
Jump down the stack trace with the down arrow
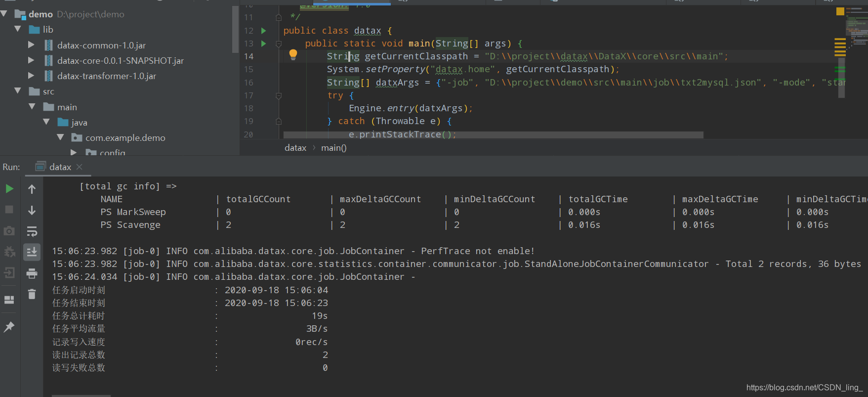coord(32,210)
